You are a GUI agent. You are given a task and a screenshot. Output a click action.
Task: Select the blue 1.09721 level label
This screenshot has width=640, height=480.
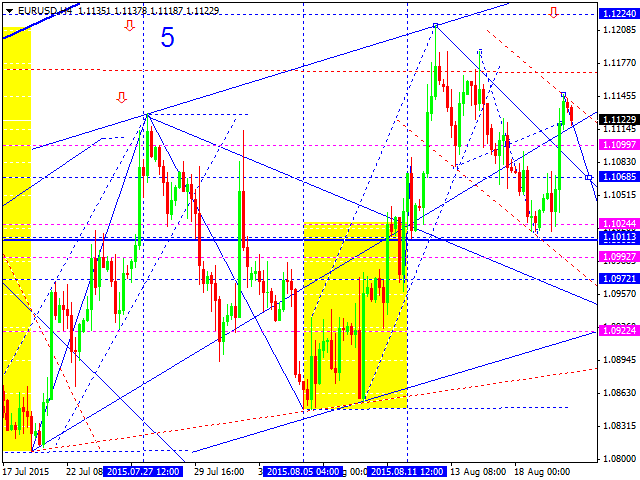(619, 279)
